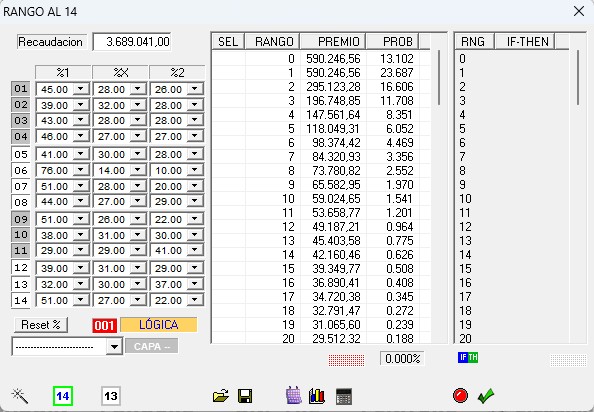Screen dimensions: 594x412
Task: Click the red stop circle icon
Action: point(460,396)
